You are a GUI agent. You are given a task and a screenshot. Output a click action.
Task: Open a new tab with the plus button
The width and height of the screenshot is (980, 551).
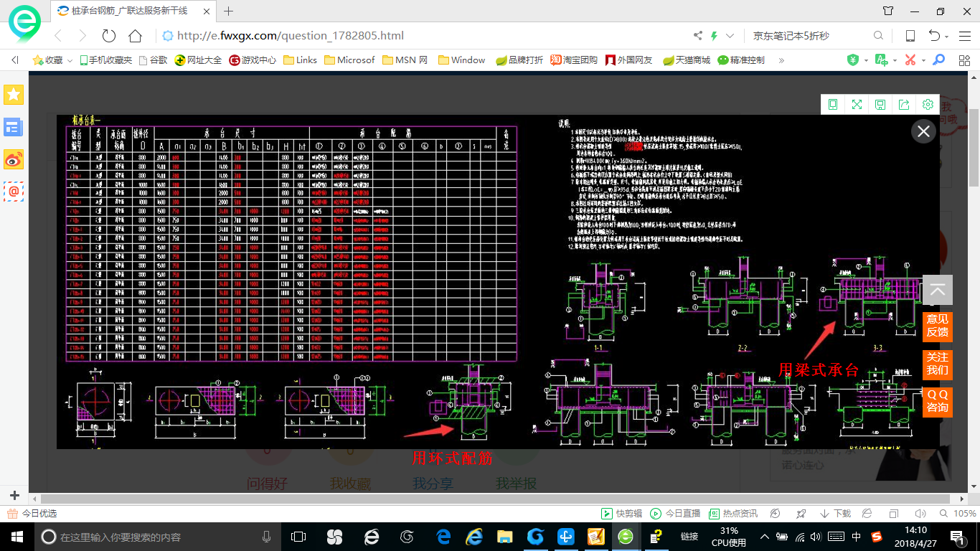(x=229, y=11)
